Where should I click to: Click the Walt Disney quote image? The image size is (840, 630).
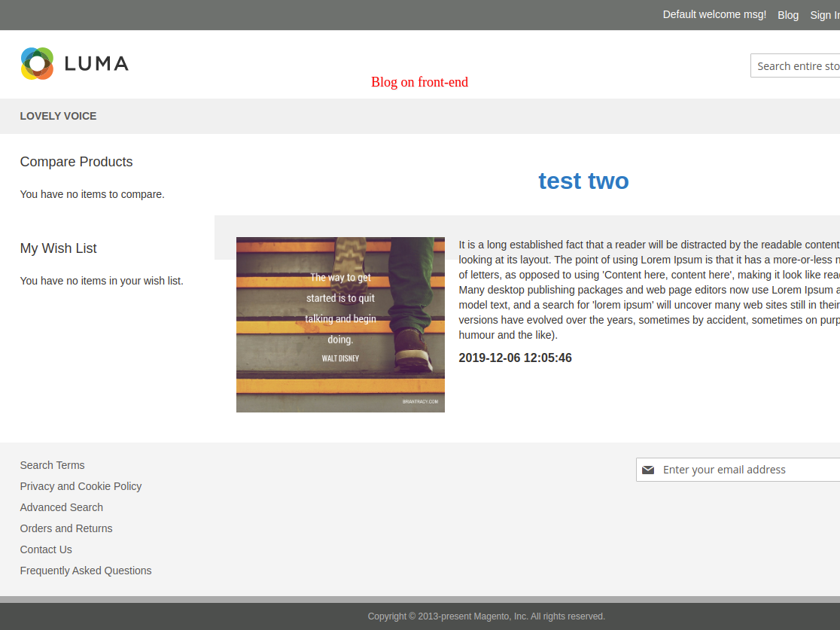coord(340,324)
